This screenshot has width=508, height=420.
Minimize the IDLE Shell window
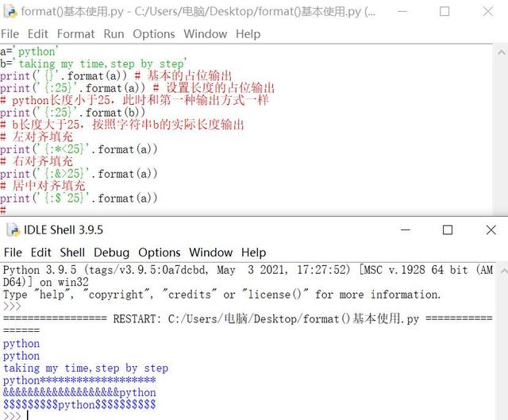(x=406, y=230)
